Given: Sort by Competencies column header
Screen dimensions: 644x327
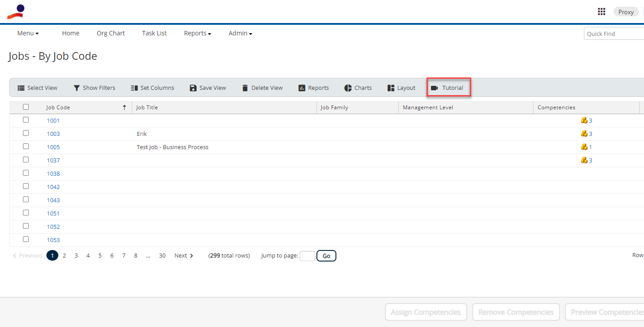Looking at the screenshot, I should tap(556, 108).
